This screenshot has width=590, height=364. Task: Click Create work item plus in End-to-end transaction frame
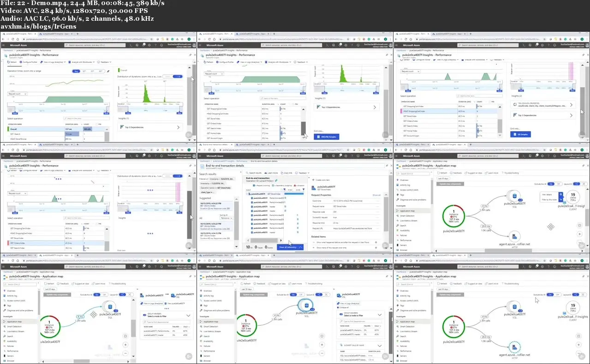point(314,179)
